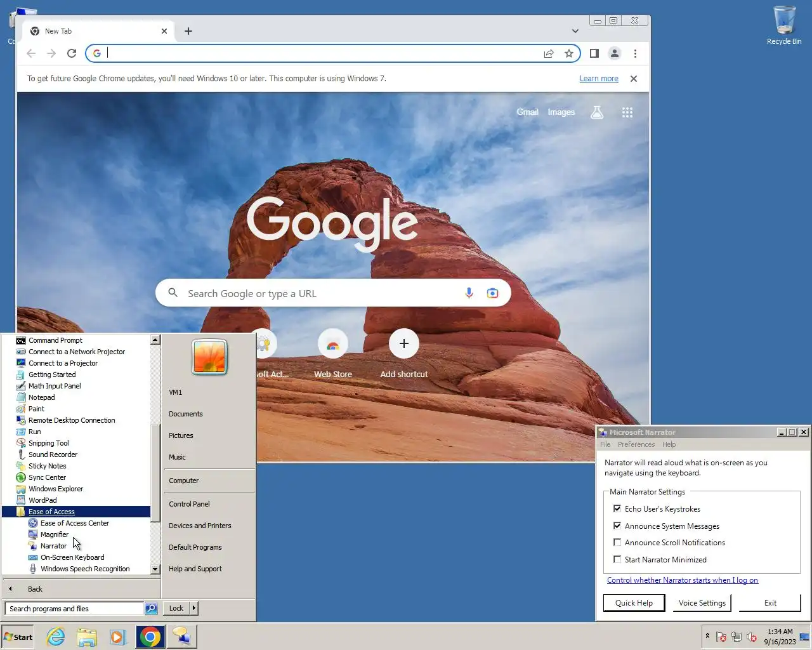Open the Chrome profile avatar
Viewport: 812px width, 650px height.
click(x=615, y=53)
